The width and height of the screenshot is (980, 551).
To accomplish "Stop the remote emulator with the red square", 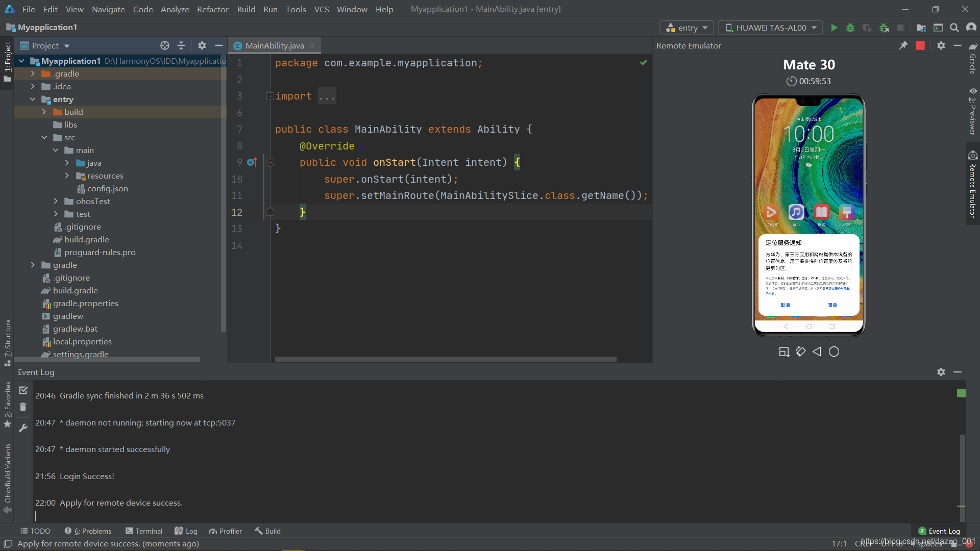I will [920, 45].
